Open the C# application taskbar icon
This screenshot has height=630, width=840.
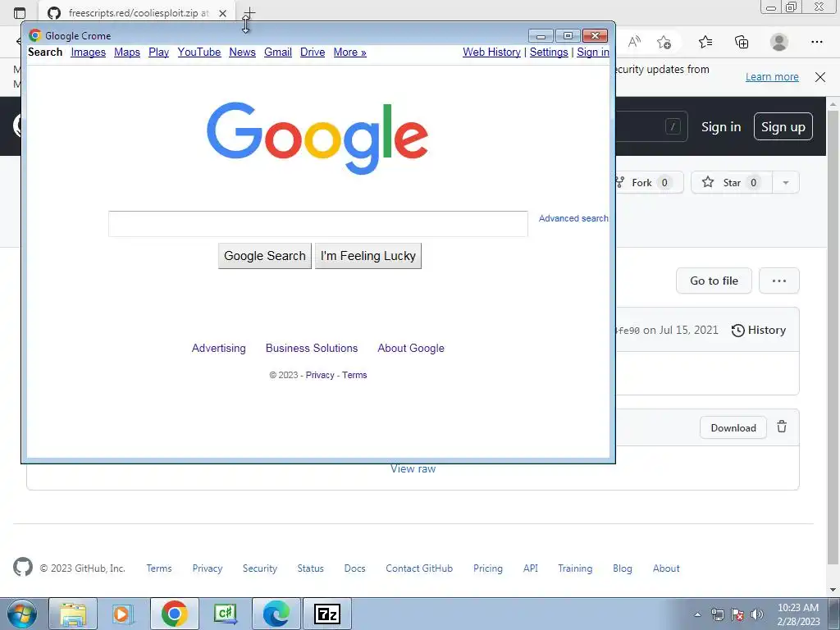click(226, 614)
